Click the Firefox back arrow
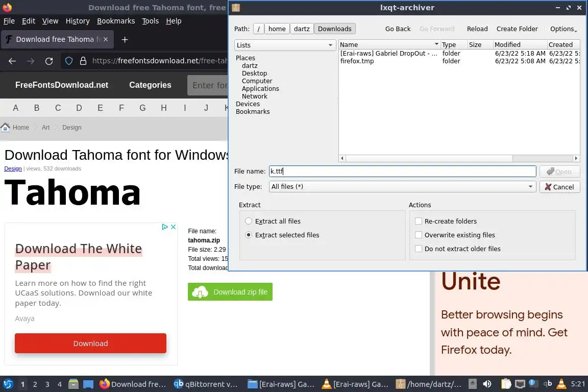 point(12,61)
